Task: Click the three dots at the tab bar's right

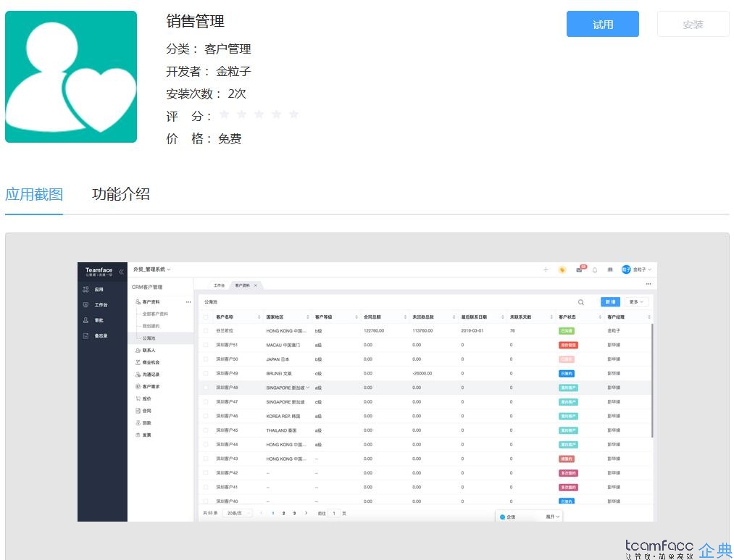Action: (648, 284)
